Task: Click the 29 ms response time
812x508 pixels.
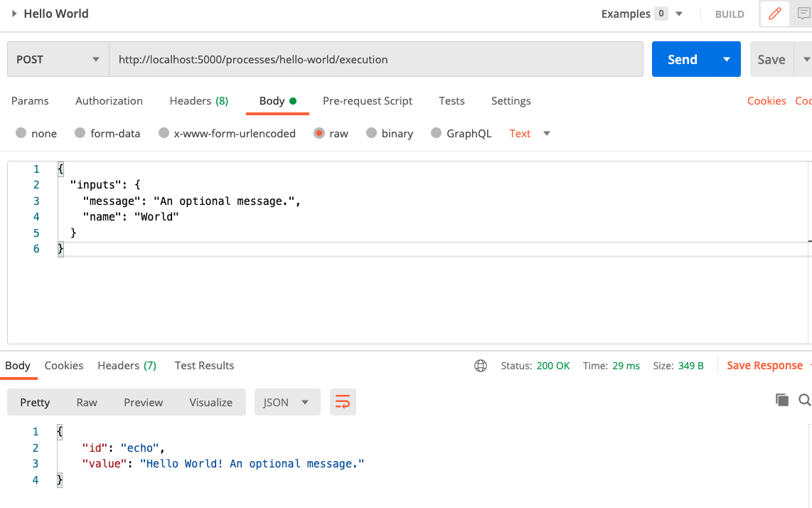Action: (x=626, y=366)
